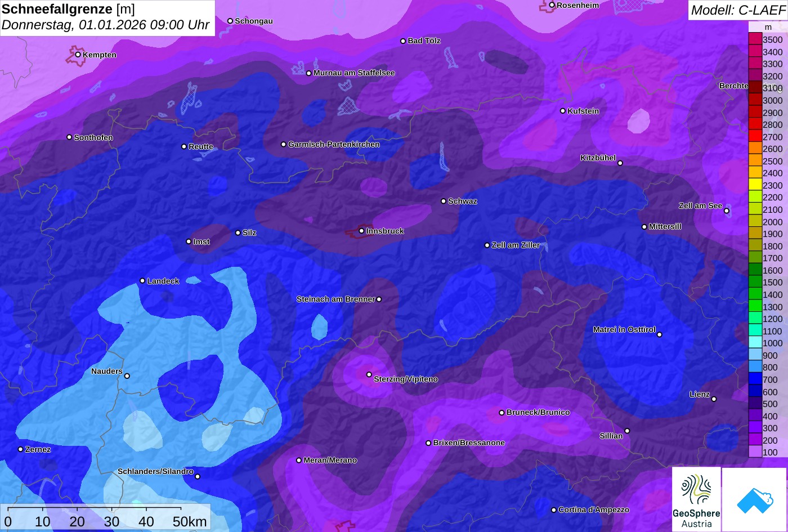
Task: Select the Steinach am Brenner label
Action: click(335, 299)
